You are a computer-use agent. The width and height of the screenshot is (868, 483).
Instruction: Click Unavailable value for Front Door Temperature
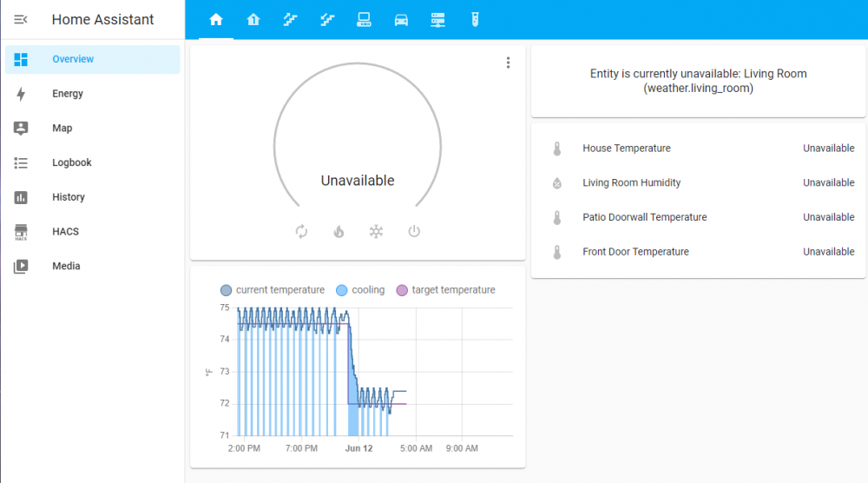point(829,252)
